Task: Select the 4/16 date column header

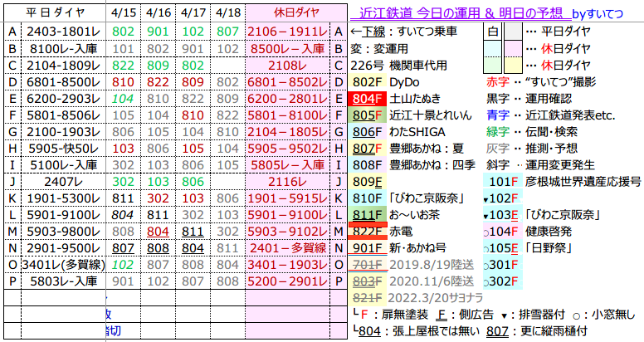Action: pos(159,12)
